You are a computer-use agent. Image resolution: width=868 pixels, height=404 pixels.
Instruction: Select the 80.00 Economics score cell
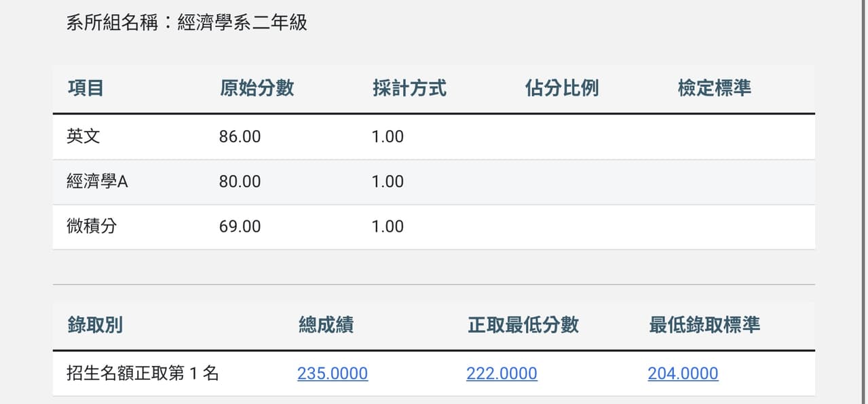pyautogui.click(x=240, y=182)
